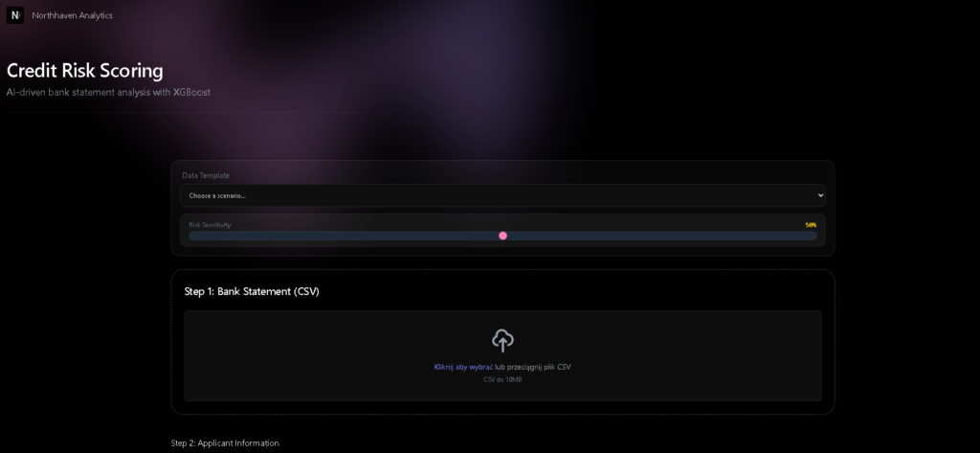
Task: Click the "Kliknij aby wybrać" link
Action: point(463,367)
